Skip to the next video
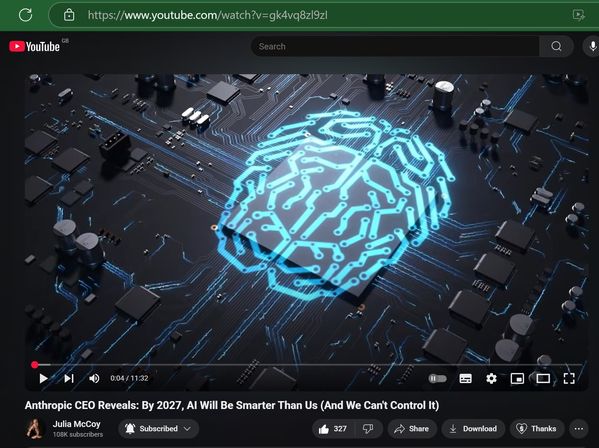 click(x=69, y=378)
